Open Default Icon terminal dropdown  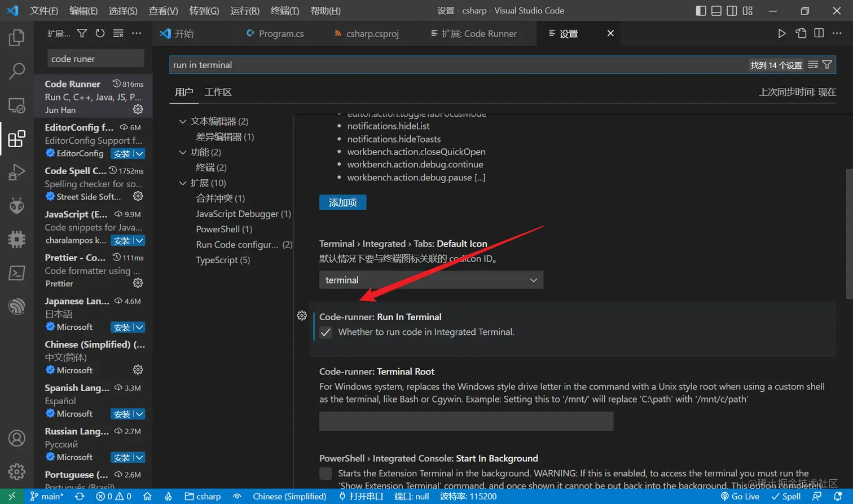[431, 280]
